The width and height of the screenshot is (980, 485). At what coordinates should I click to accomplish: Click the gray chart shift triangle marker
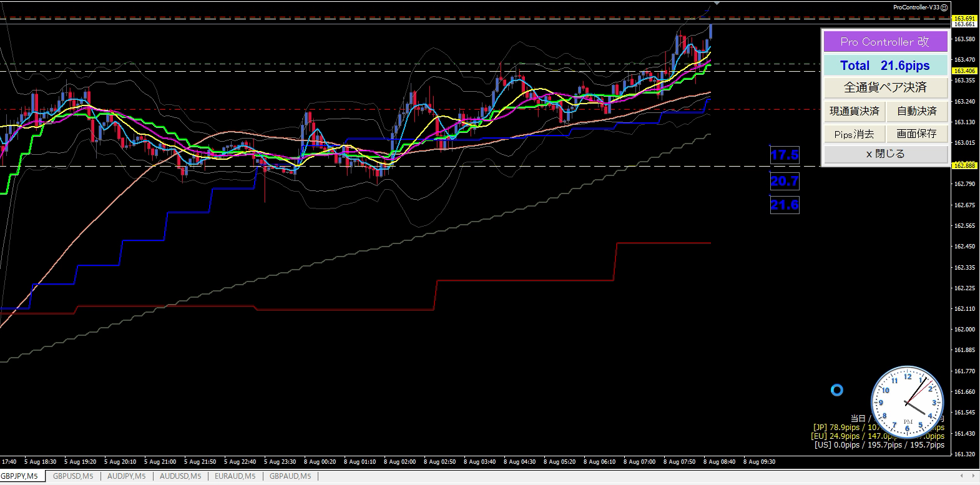pos(717,3)
